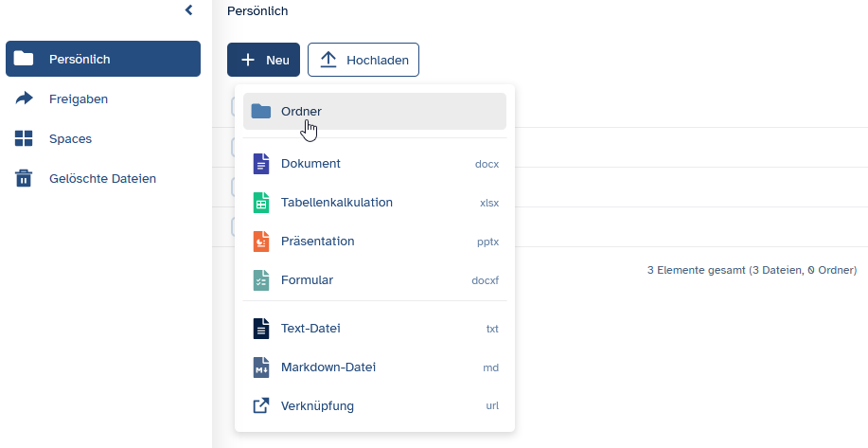Go to Spaces in the sidebar
This screenshot has width=868, height=448.
tap(70, 138)
